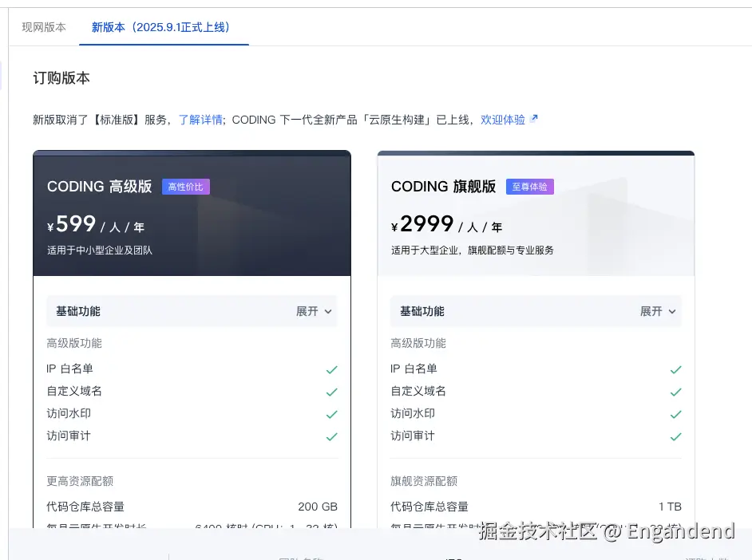Click the external link arrow after 欢迎体验

coord(534,118)
